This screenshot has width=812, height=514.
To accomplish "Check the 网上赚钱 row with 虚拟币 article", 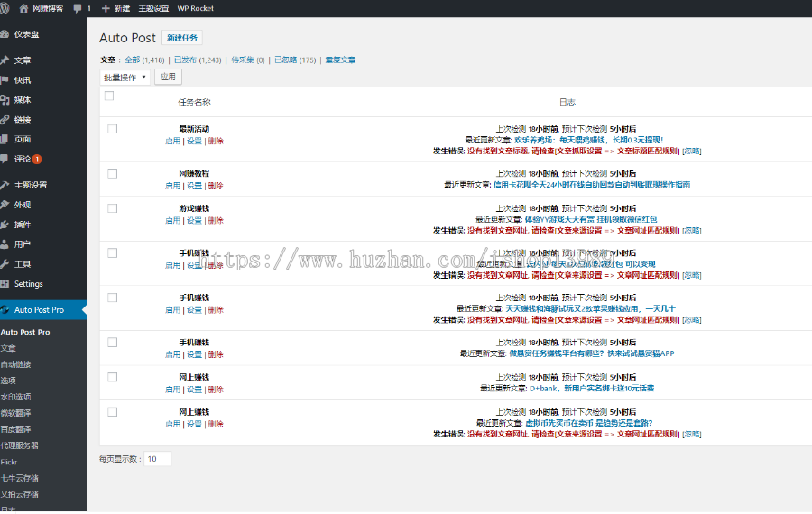I will click(113, 412).
